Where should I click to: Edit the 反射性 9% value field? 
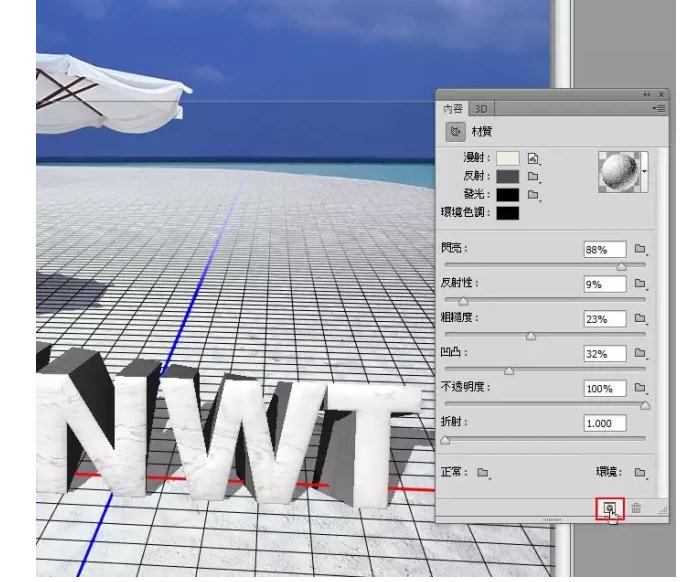pos(605,284)
